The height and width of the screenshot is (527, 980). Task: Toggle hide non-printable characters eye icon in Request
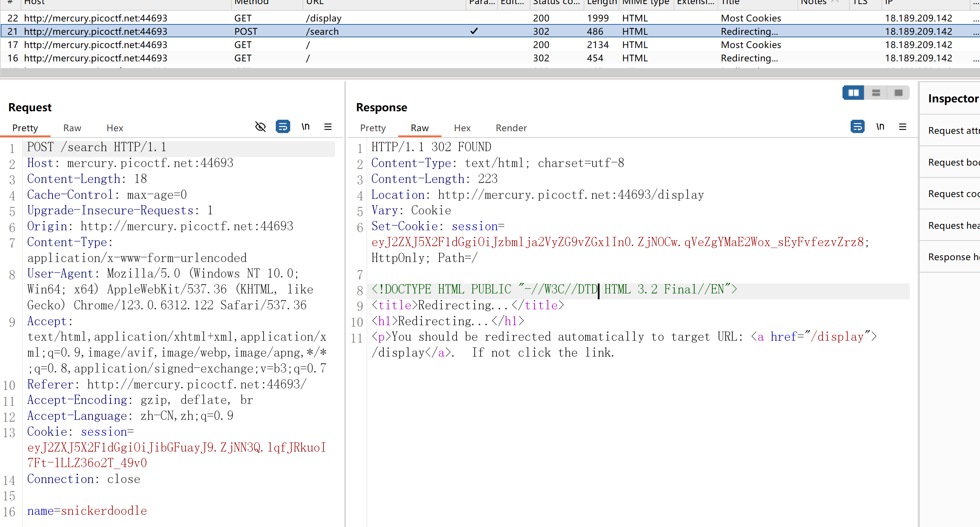[x=260, y=127]
